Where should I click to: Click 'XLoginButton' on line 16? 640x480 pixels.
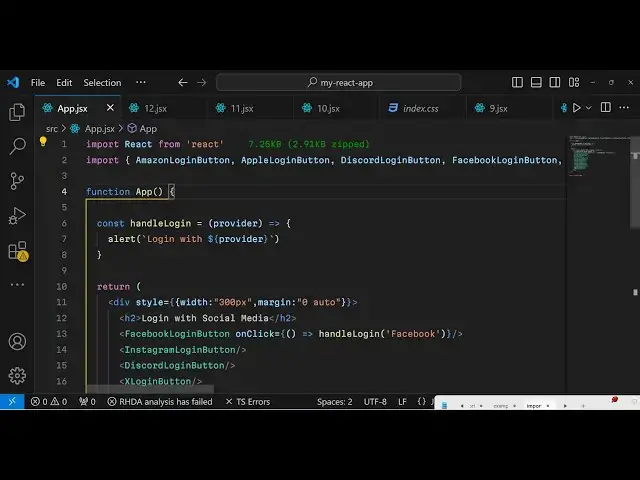tap(158, 381)
